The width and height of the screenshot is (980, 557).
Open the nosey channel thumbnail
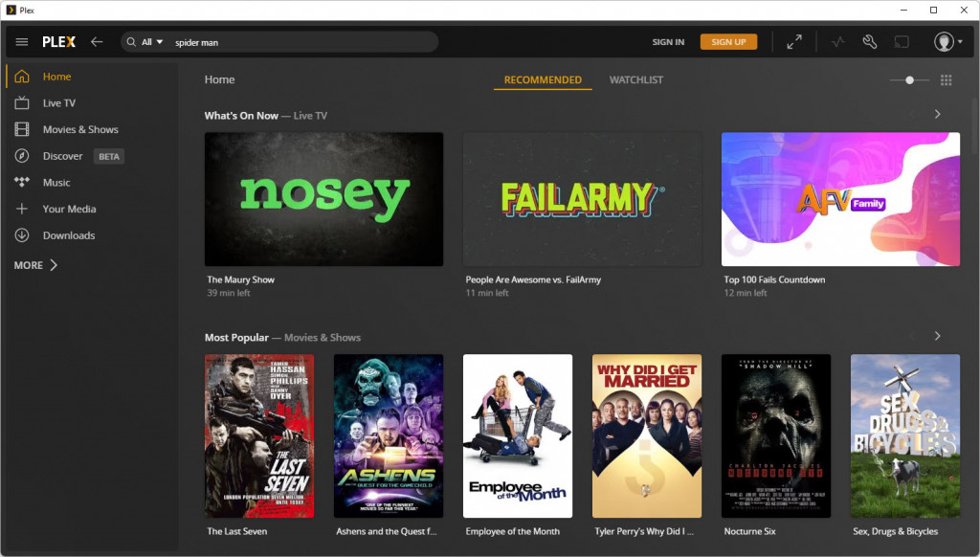(x=323, y=199)
